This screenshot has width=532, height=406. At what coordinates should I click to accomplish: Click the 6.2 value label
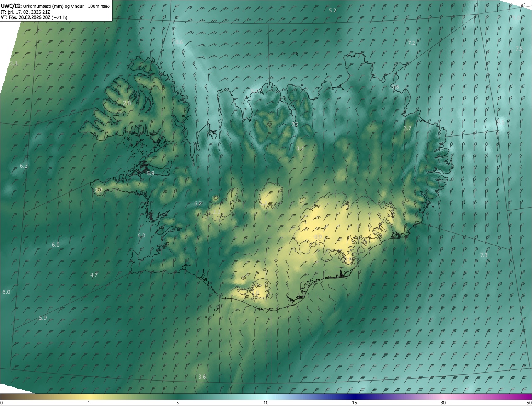coord(198,203)
